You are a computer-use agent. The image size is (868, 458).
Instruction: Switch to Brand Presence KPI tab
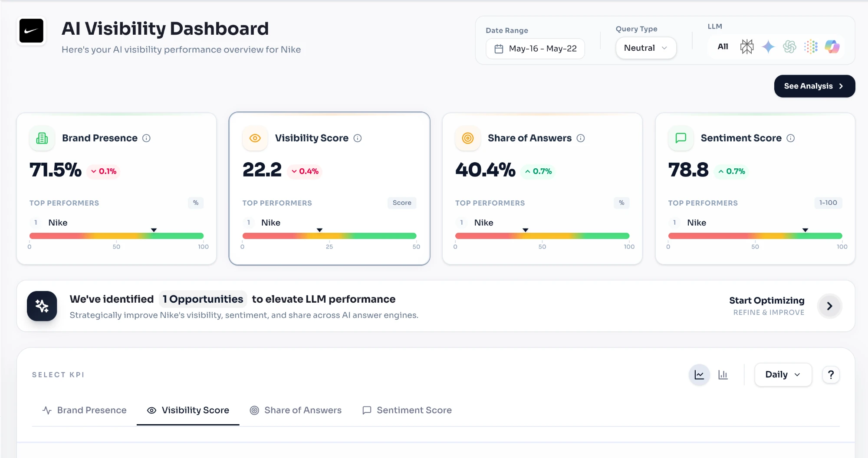[84, 410]
